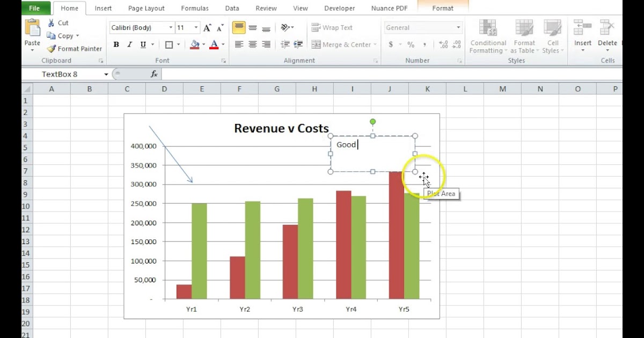644x338 pixels.
Task: Open the chart Format tab
Action: [x=443, y=8]
